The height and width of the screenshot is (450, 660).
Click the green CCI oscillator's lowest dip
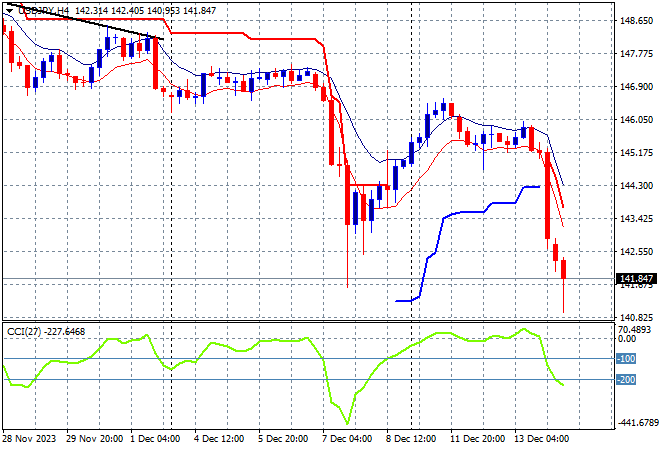(346, 421)
